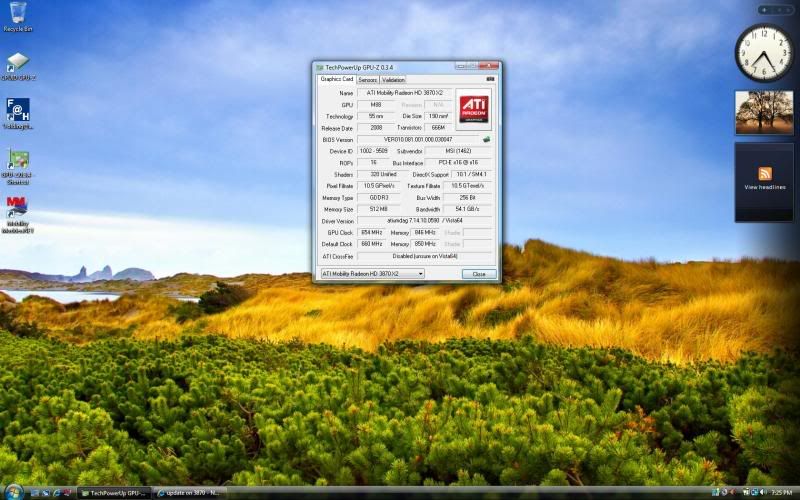800x500 pixels.
Task: Click the Pixel Fillrate value 10.5 GPixel/s
Action: [379, 186]
